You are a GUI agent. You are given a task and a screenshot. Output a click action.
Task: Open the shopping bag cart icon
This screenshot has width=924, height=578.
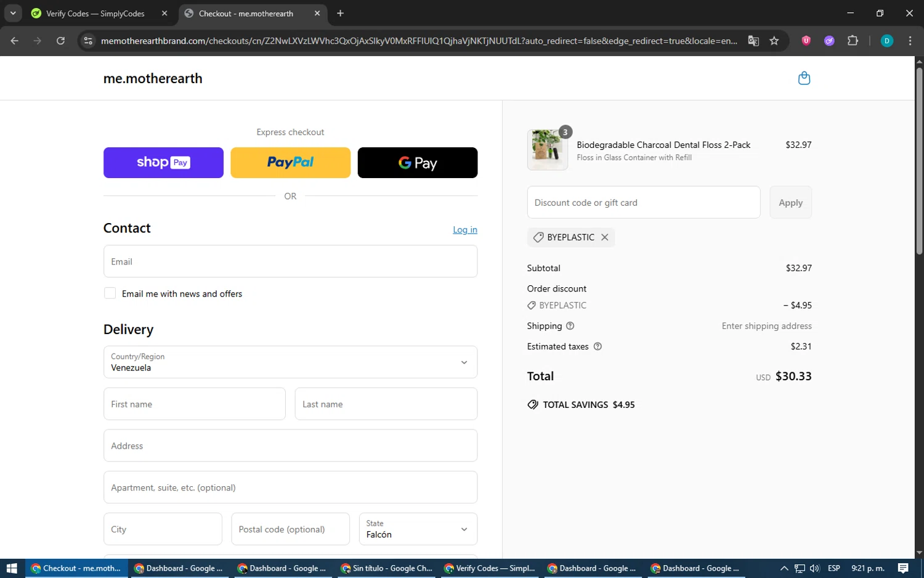(804, 78)
